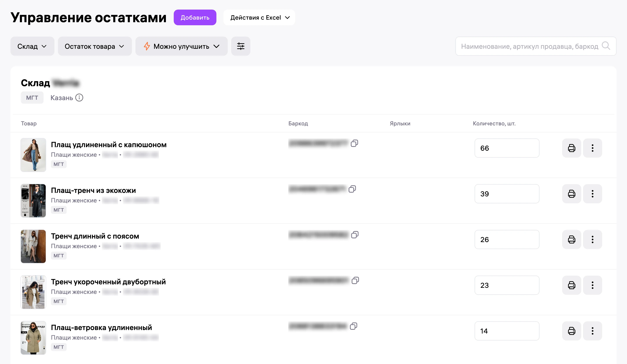The image size is (627, 364).
Task: Copy barcode for Плащ-ветровка удлиненный
Action: [x=354, y=326]
